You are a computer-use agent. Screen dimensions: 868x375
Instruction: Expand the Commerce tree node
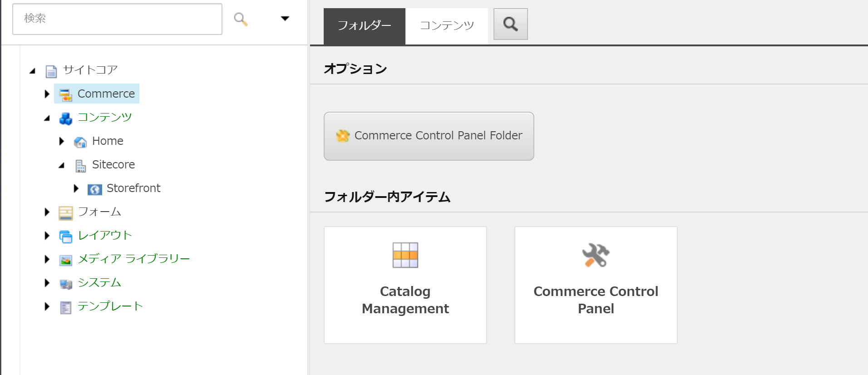tap(47, 94)
